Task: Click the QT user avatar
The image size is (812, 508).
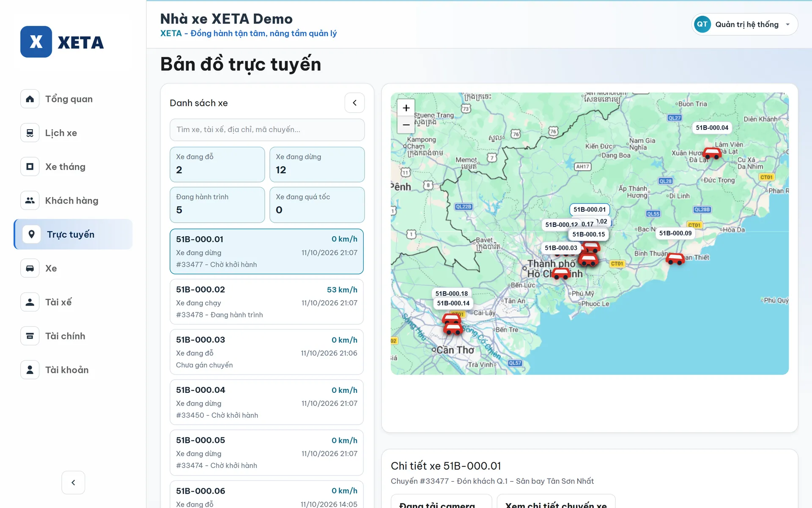Action: [702, 25]
